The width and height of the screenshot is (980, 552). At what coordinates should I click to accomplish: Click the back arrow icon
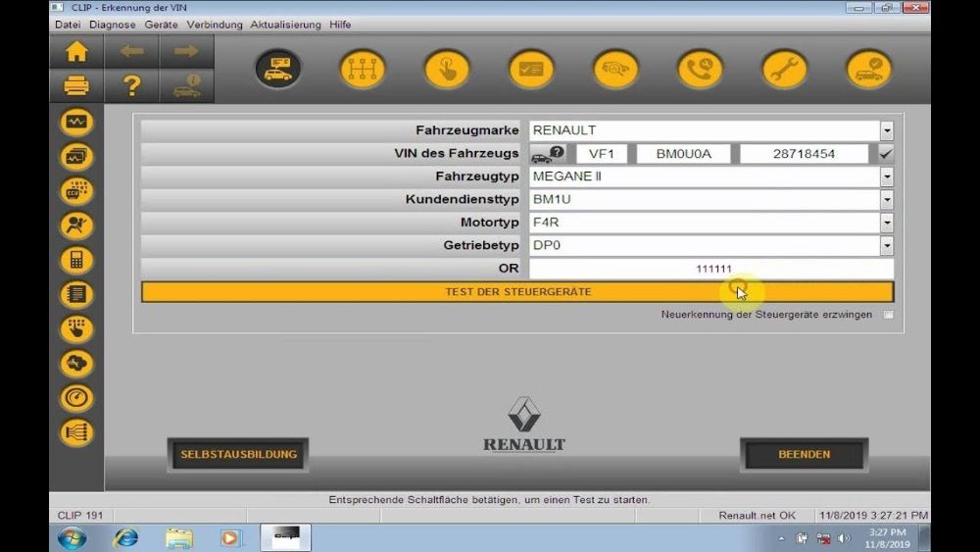pos(131,51)
